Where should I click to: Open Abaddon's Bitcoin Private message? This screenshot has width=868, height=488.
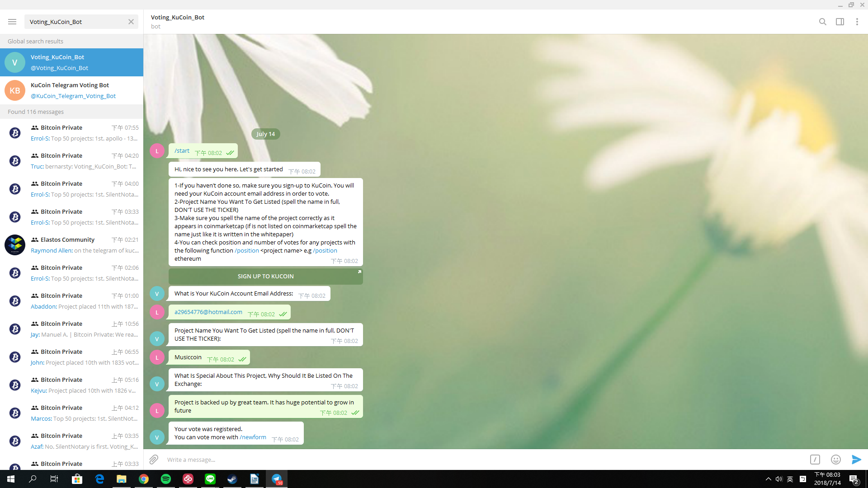click(71, 301)
